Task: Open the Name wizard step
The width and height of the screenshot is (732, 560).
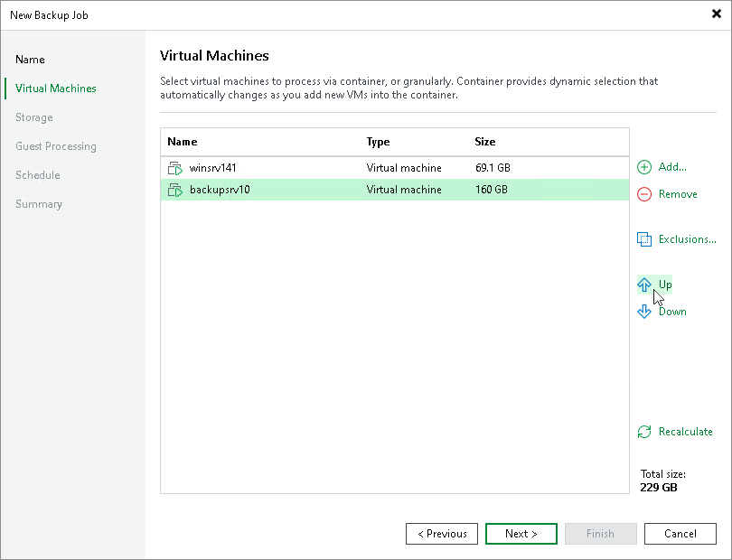Action: point(30,60)
